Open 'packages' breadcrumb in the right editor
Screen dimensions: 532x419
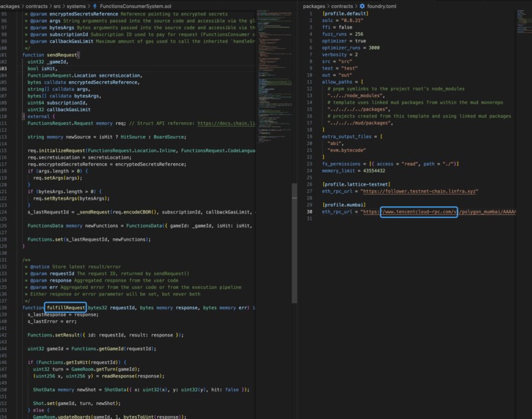click(x=313, y=6)
